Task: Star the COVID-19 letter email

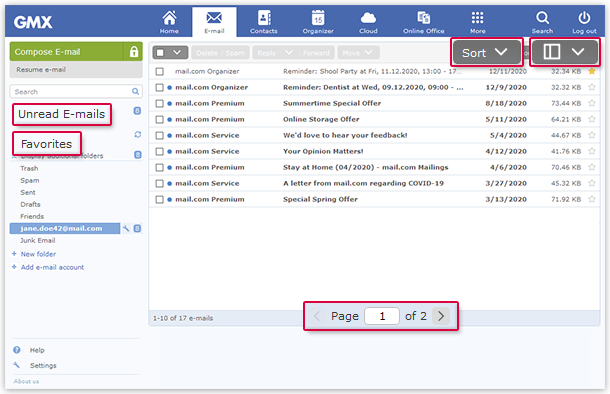Action: [592, 183]
